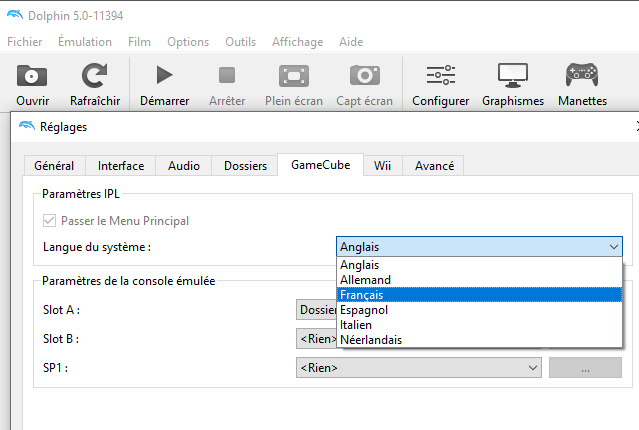Click the SP1 browse ... button
This screenshot has height=430, width=639.
pos(585,368)
